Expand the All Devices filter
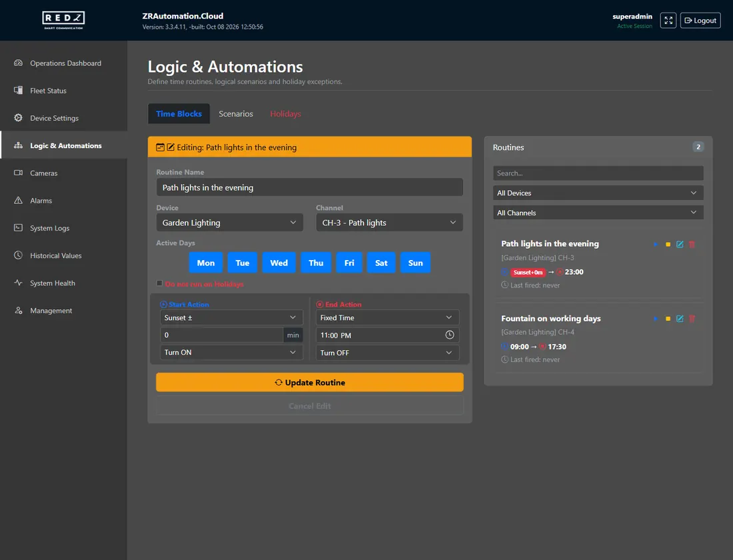The height and width of the screenshot is (560, 733). coord(598,193)
